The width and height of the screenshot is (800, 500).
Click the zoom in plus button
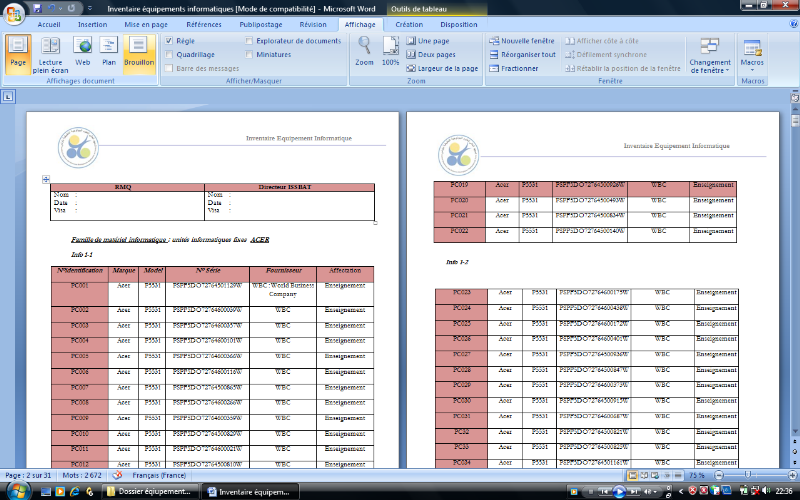[x=792, y=476]
